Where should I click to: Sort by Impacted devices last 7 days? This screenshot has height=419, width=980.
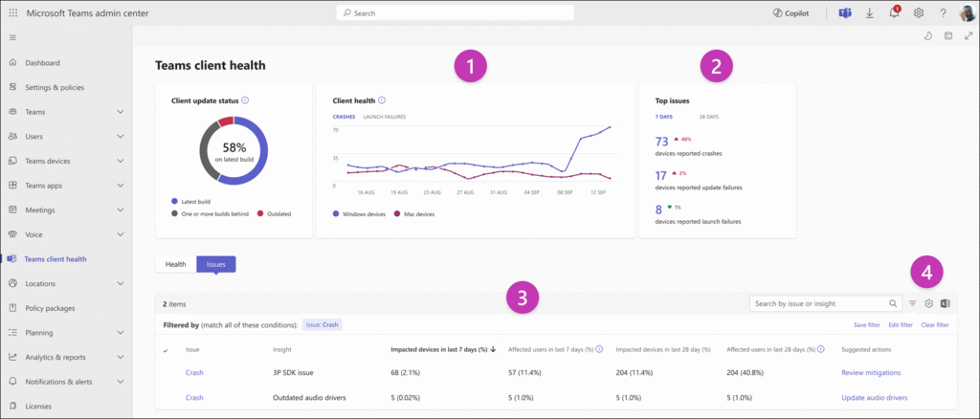[x=443, y=350]
